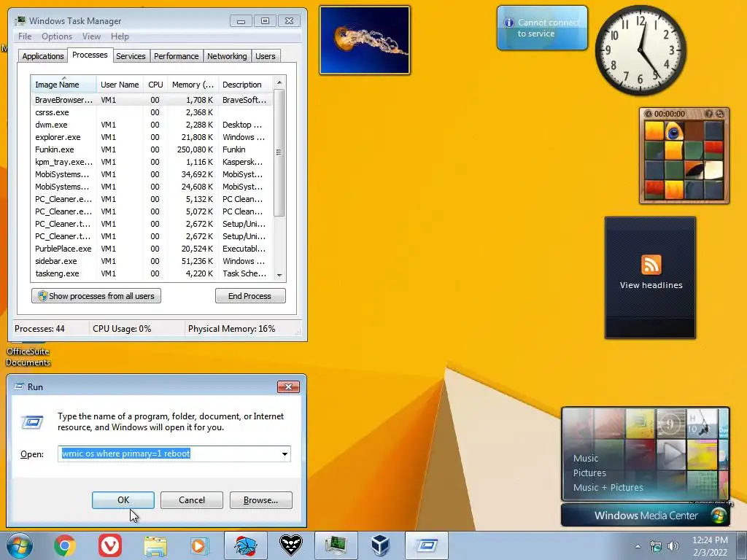Click the End Process button
Viewport: 747px width, 560px height.
[x=250, y=296]
